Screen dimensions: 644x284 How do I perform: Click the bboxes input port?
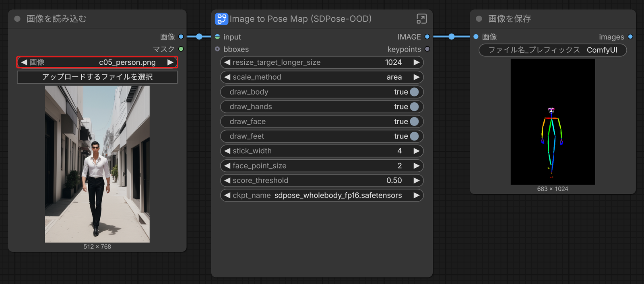click(217, 49)
